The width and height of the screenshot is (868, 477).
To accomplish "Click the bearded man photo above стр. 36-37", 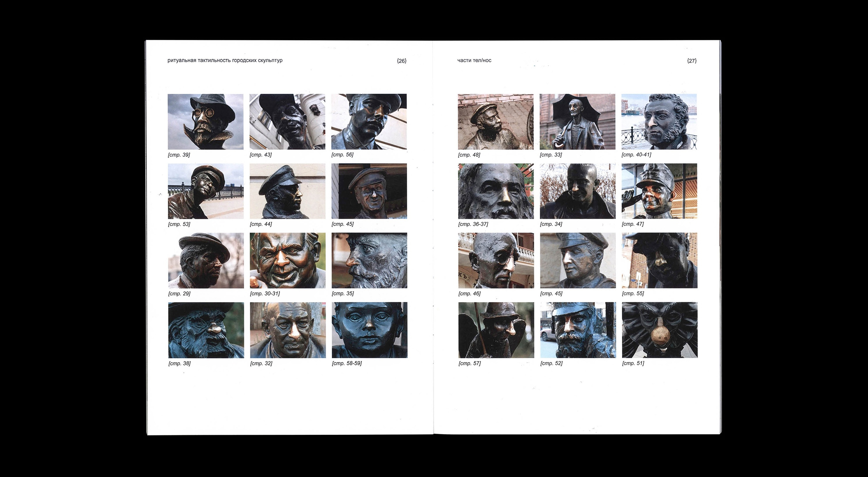I will point(496,191).
